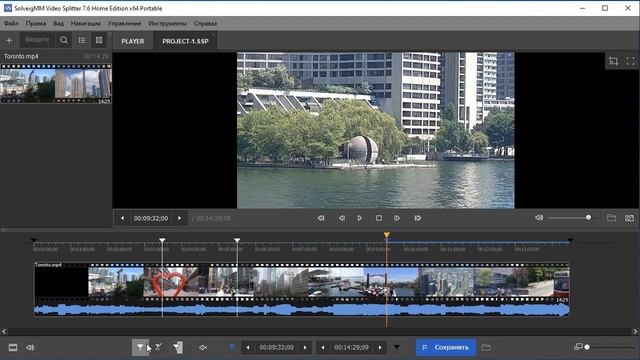This screenshot has height=360, width=640.
Task: Click the crop icon above the preview
Action: 613,61
